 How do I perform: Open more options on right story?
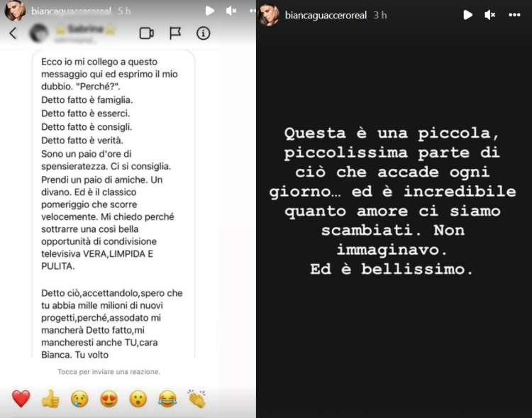(x=514, y=15)
